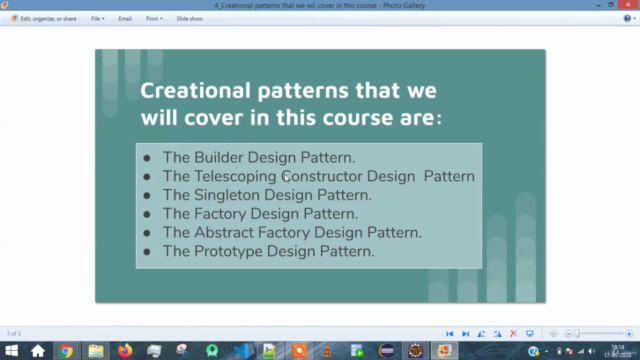Minimize the Photo Gallery window
This screenshot has height=360, width=640.
click(x=598, y=5)
